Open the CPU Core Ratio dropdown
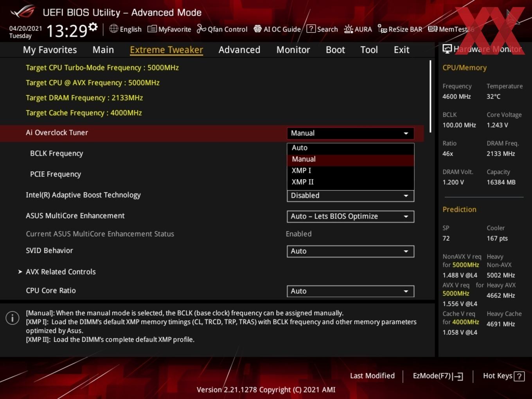Image resolution: width=532 pixels, height=399 pixels. pyautogui.click(x=350, y=291)
